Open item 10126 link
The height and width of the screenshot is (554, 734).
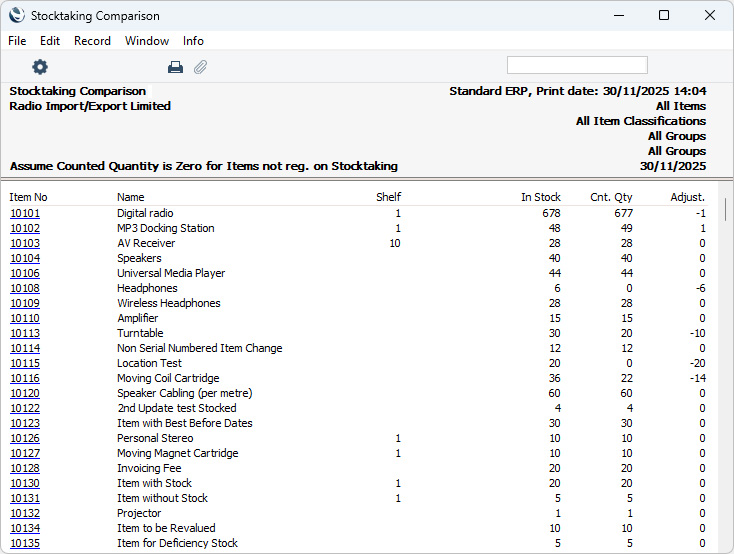point(25,438)
